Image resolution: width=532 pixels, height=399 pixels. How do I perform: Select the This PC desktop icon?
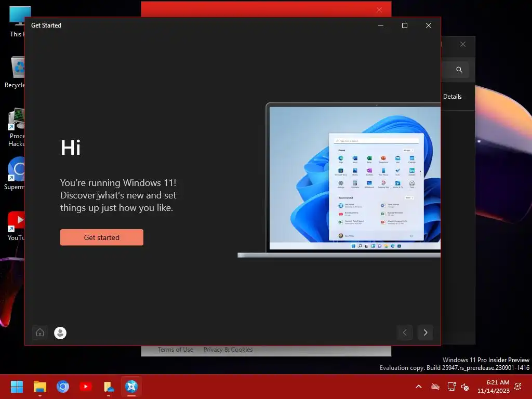(x=16, y=22)
